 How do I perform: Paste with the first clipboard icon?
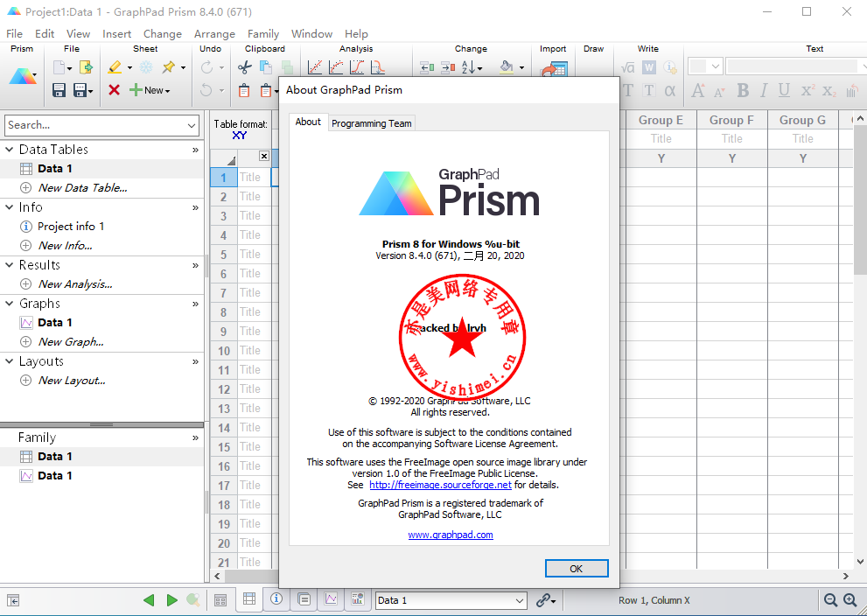(x=244, y=90)
